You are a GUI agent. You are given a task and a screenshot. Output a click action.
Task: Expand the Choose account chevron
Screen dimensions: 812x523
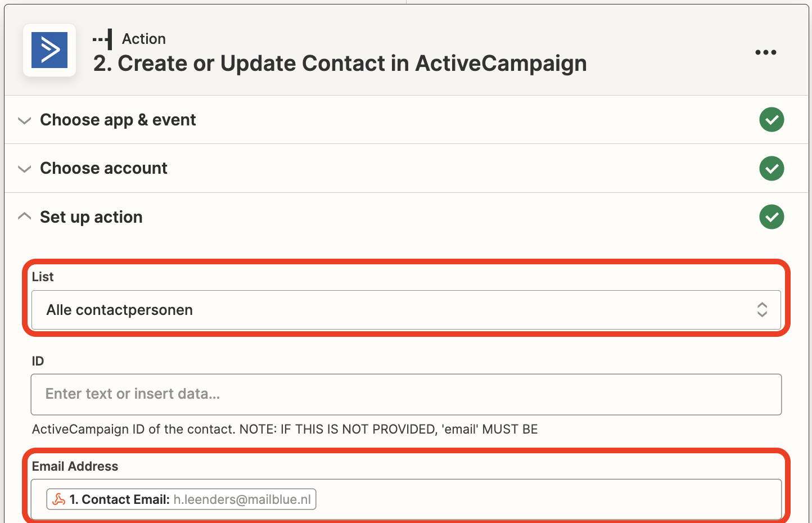24,169
